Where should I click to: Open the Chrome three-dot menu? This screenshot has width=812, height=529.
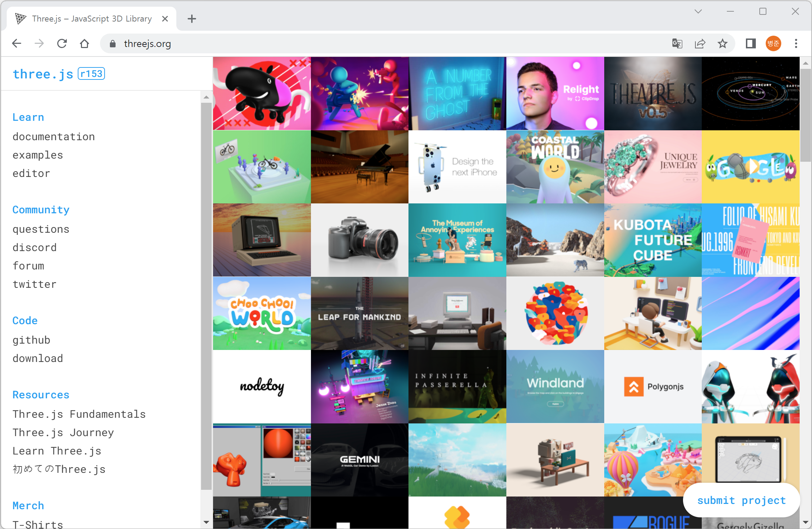796,43
